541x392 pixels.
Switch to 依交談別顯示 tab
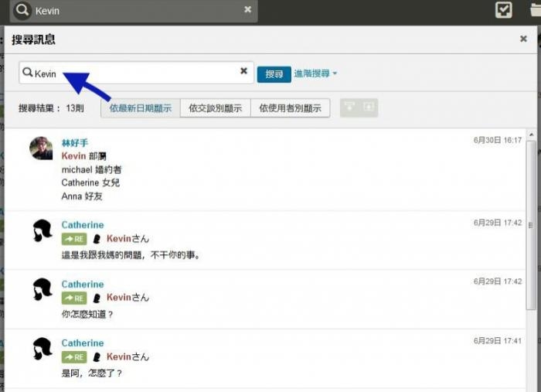pos(215,108)
